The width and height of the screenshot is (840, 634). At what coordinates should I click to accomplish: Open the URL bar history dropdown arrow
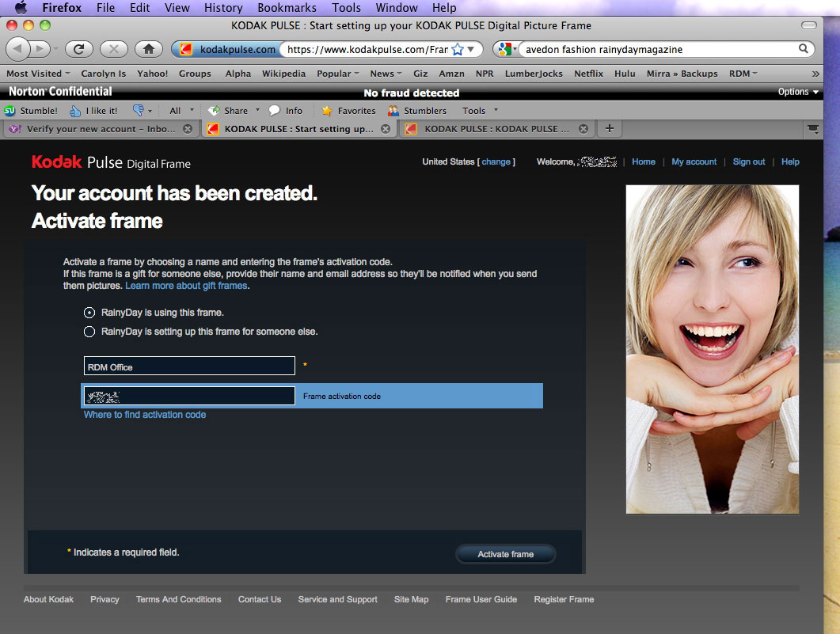click(471, 49)
